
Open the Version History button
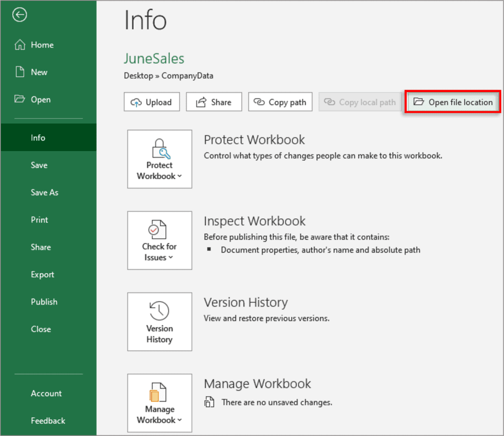click(159, 322)
